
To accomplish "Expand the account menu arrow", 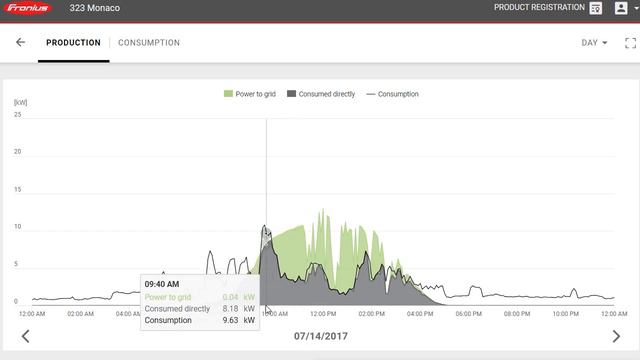I will (636, 7).
